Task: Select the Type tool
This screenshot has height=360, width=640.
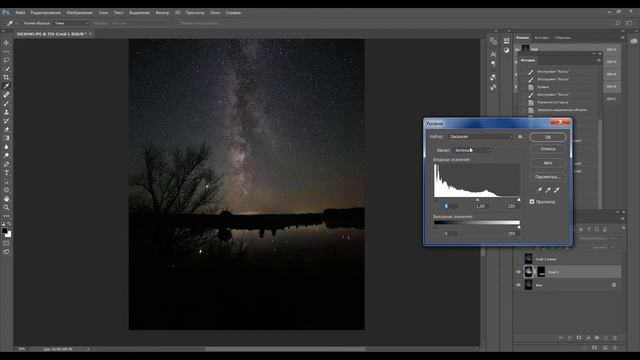Action: (6, 173)
